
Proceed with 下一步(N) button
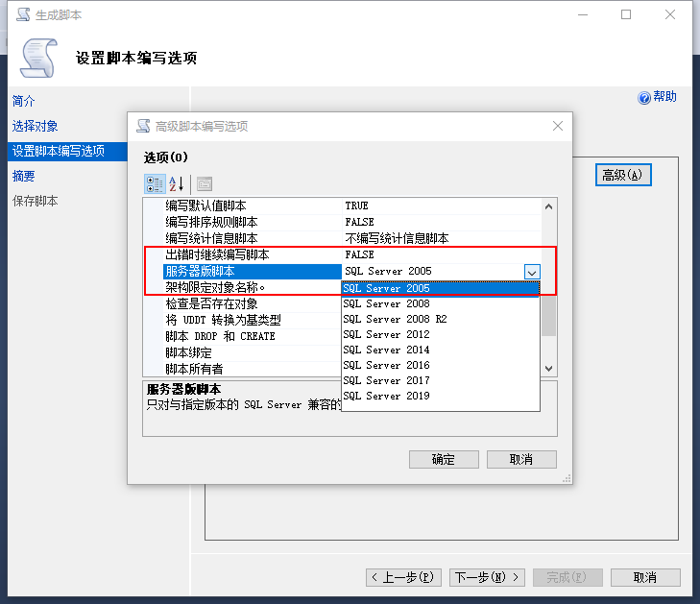coord(487,578)
